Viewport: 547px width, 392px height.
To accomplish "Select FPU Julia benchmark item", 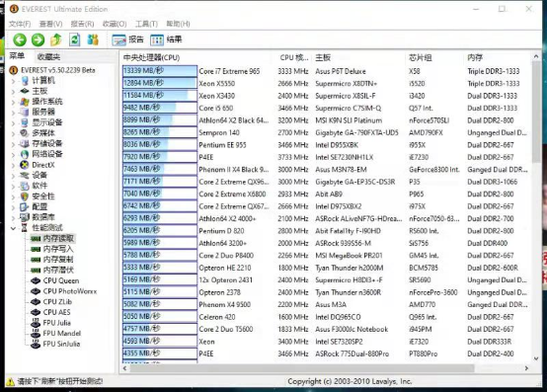I will click(x=56, y=323).
